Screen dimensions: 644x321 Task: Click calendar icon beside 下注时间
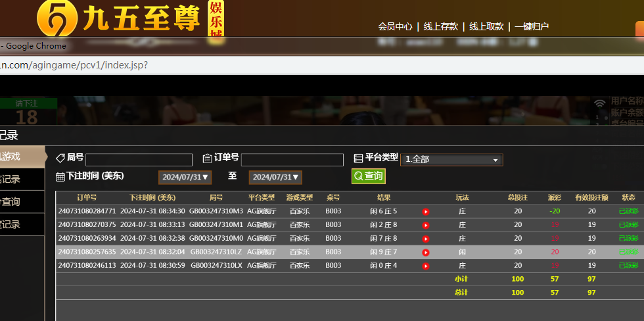tap(60, 176)
